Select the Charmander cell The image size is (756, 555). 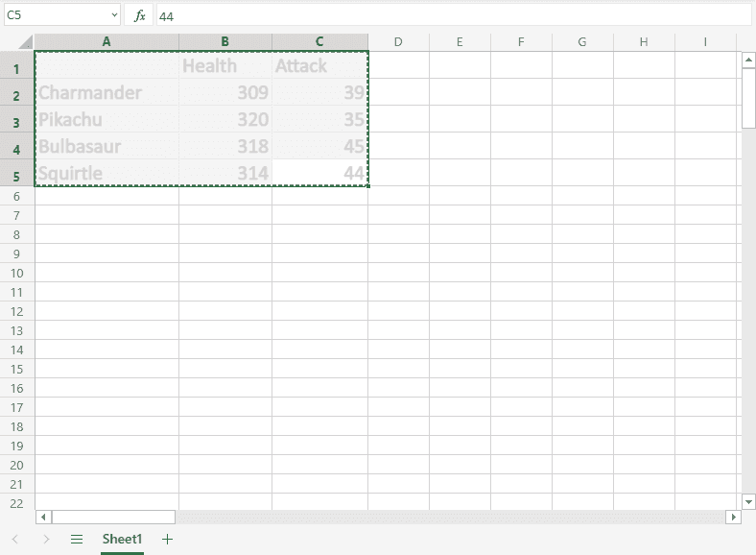106,93
